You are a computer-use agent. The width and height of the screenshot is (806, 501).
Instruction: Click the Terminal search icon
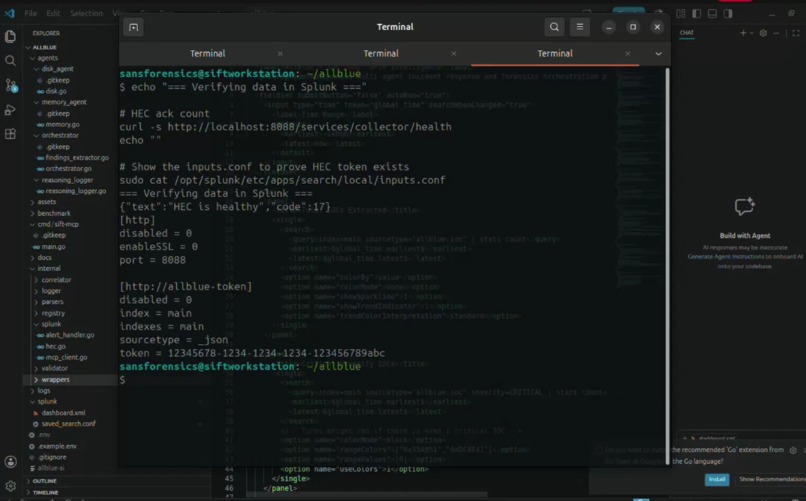pos(554,27)
